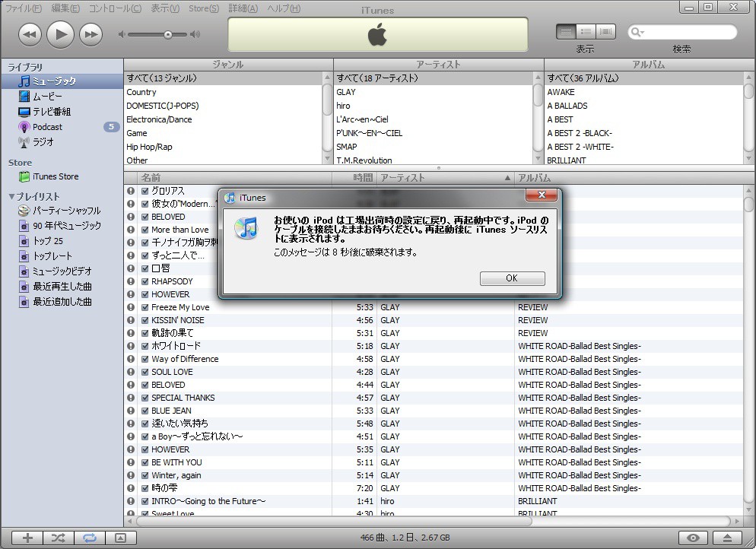The width and height of the screenshot is (756, 549).
Task: Click the Next track fast-forward button
Action: click(x=91, y=35)
